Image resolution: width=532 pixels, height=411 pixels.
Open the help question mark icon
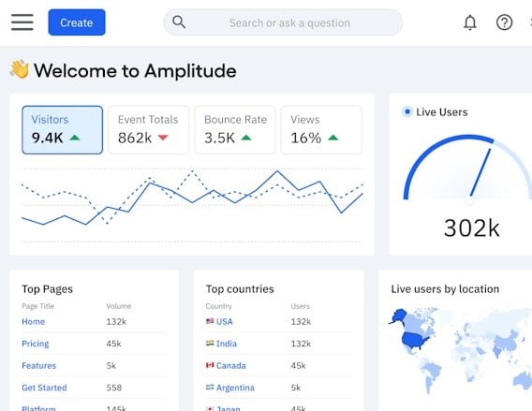504,22
